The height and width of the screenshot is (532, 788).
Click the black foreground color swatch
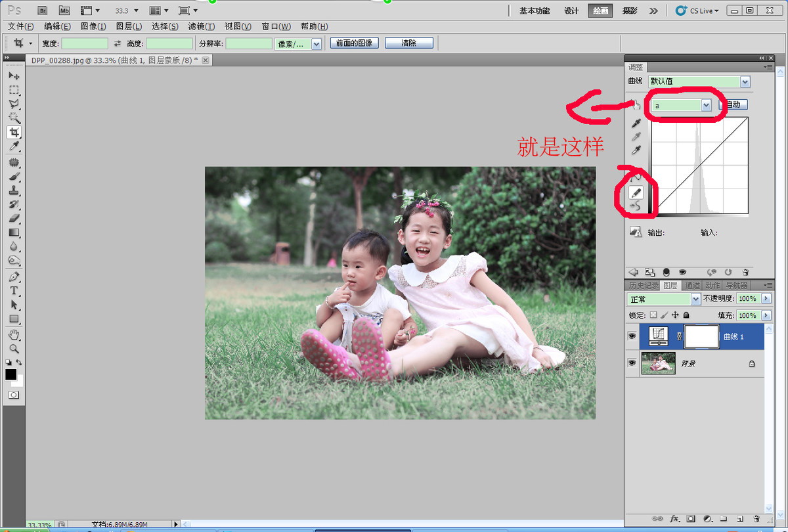click(11, 374)
